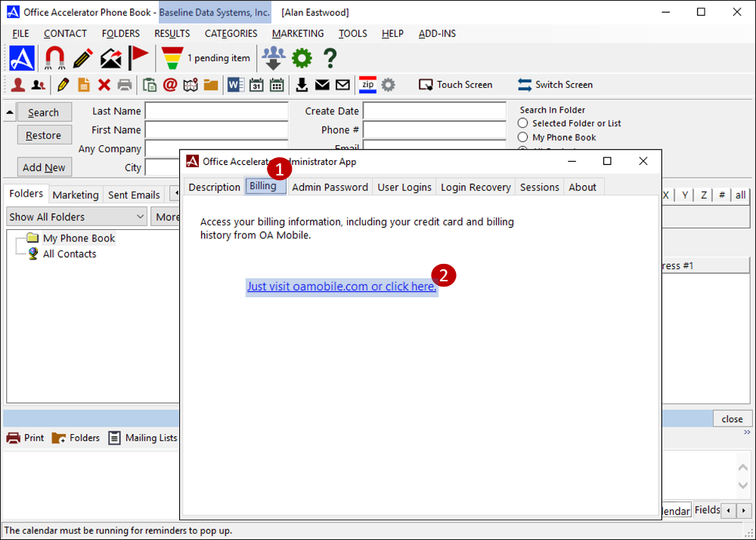The width and height of the screenshot is (756, 540).
Task: Click the single red person contact icon
Action: [x=18, y=85]
